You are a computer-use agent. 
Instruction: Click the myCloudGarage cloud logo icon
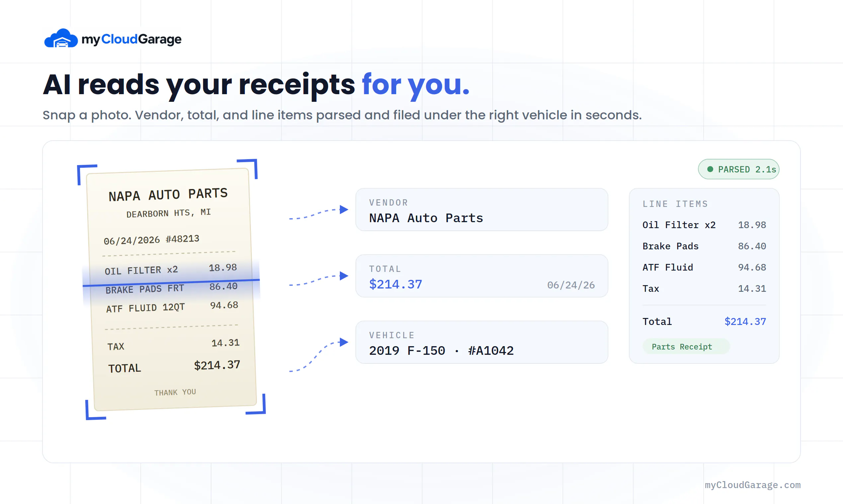[x=61, y=38]
